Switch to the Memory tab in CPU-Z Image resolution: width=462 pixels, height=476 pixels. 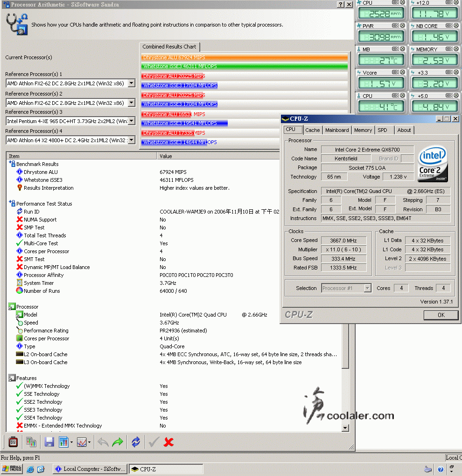tap(363, 130)
